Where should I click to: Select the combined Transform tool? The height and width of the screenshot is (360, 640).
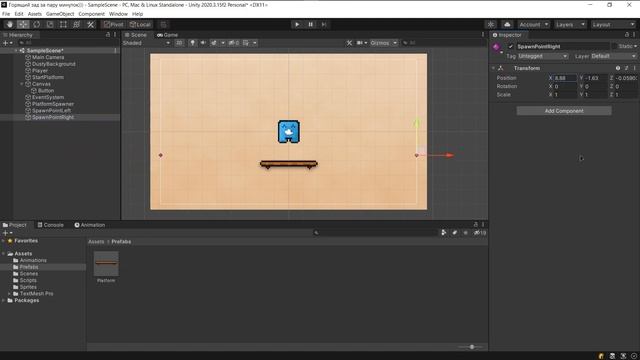click(x=77, y=24)
